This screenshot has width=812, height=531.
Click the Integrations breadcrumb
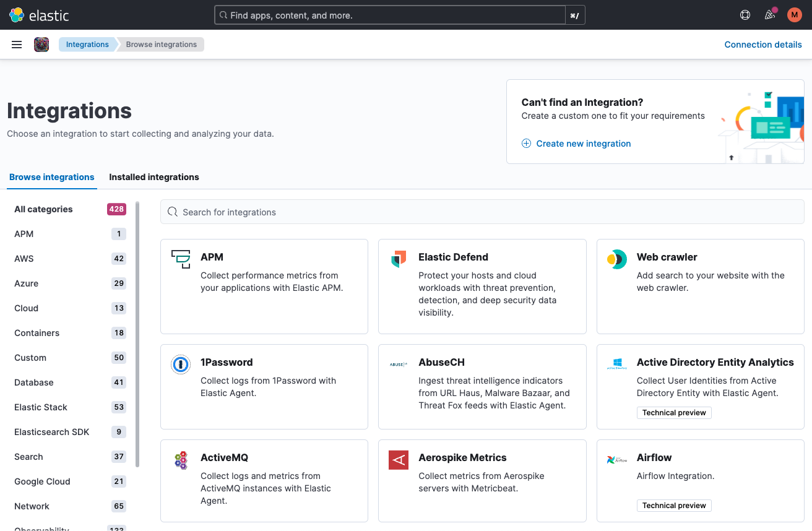click(x=87, y=45)
